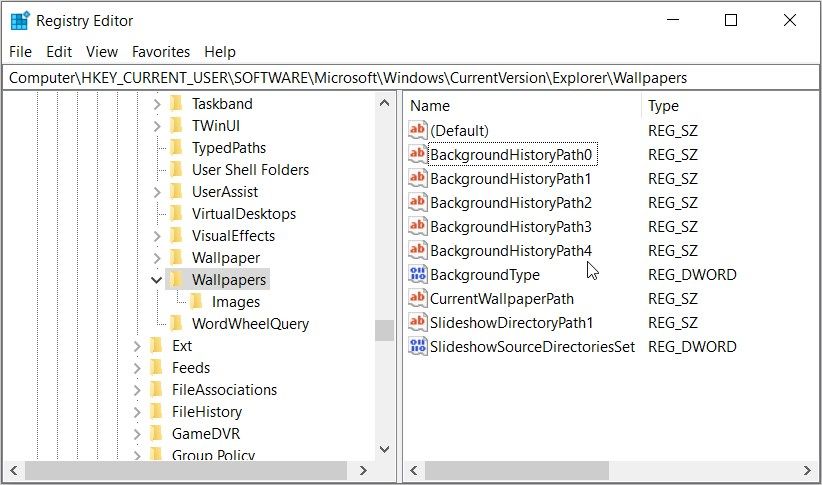This screenshot has height=485, width=822.
Task: Open the Help menu
Action: 220,52
